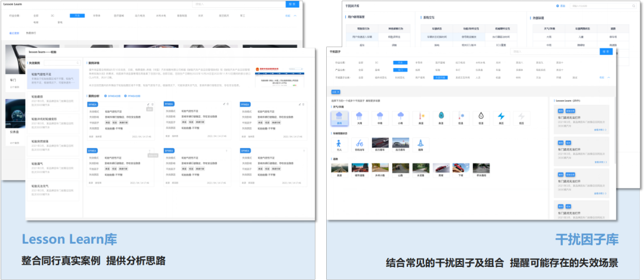
Task: Remove the selected blue factor chip via ×
Action: pyautogui.click(x=338, y=92)
